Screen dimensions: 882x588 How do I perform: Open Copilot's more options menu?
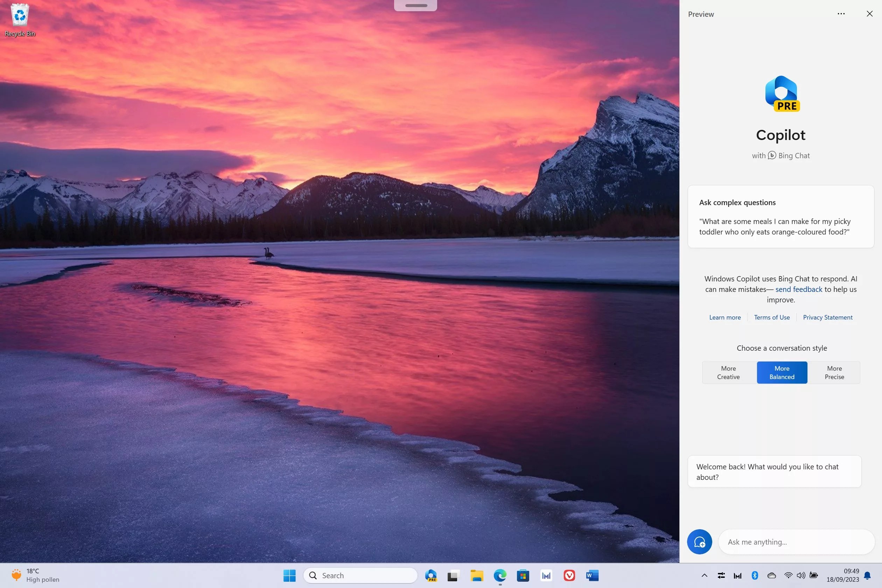tap(841, 14)
